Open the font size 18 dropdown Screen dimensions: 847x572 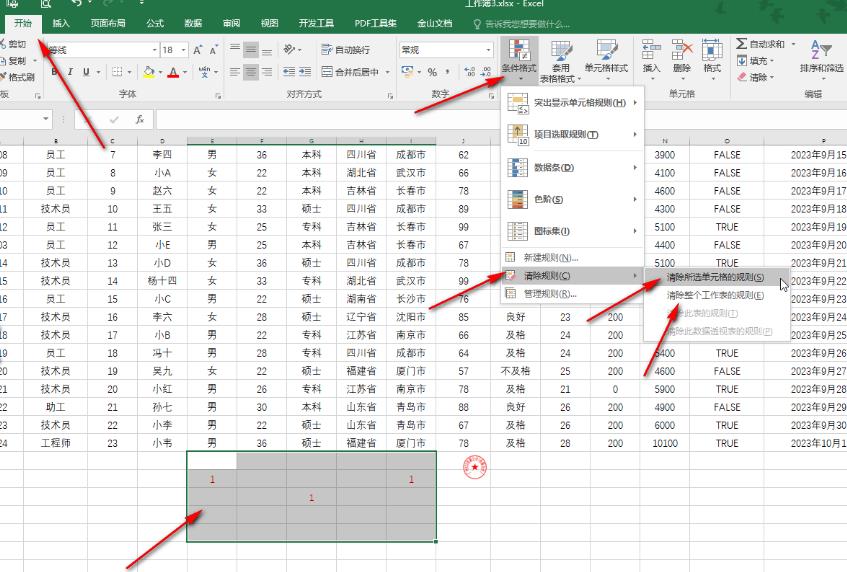[184, 50]
